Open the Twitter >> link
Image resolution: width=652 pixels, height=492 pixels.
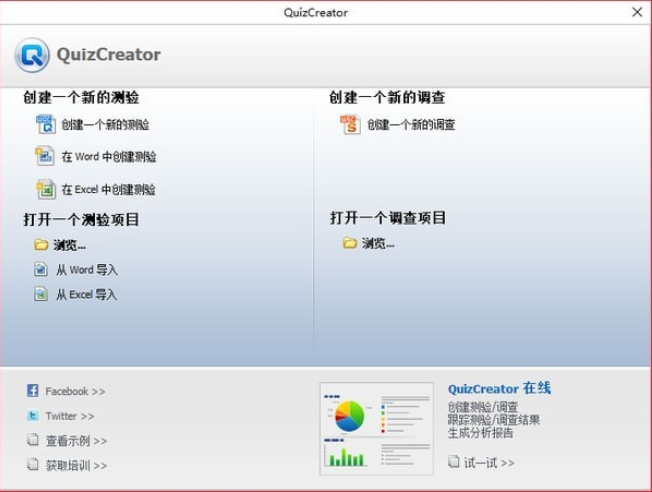coord(70,416)
